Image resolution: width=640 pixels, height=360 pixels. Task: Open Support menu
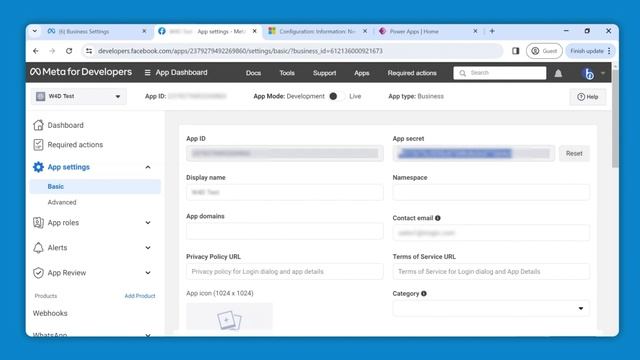point(324,73)
